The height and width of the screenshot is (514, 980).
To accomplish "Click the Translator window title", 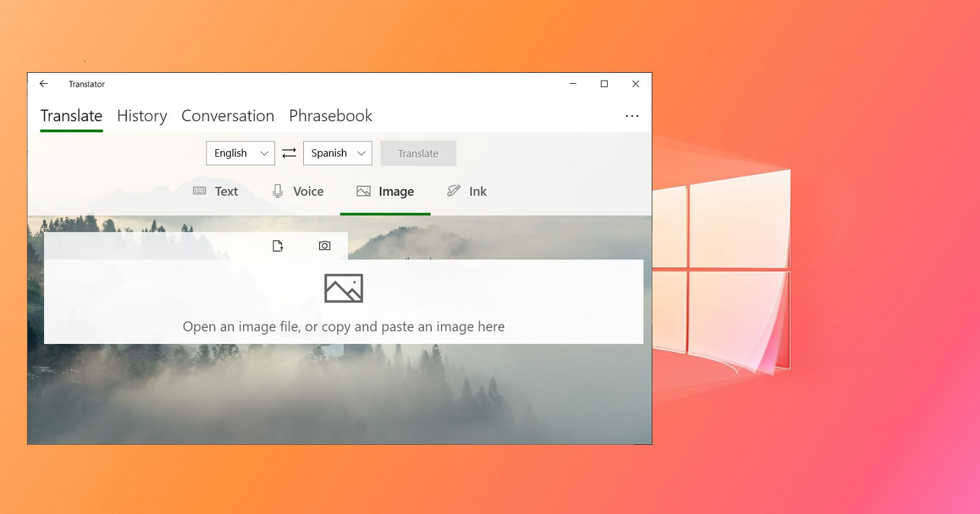I will click(x=86, y=84).
